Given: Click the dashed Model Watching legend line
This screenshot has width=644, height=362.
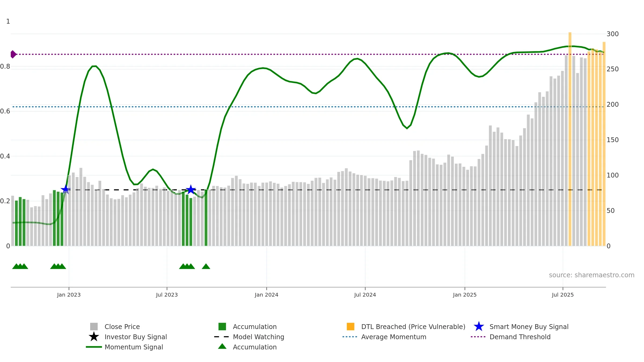Looking at the screenshot, I should pyautogui.click(x=222, y=337).
